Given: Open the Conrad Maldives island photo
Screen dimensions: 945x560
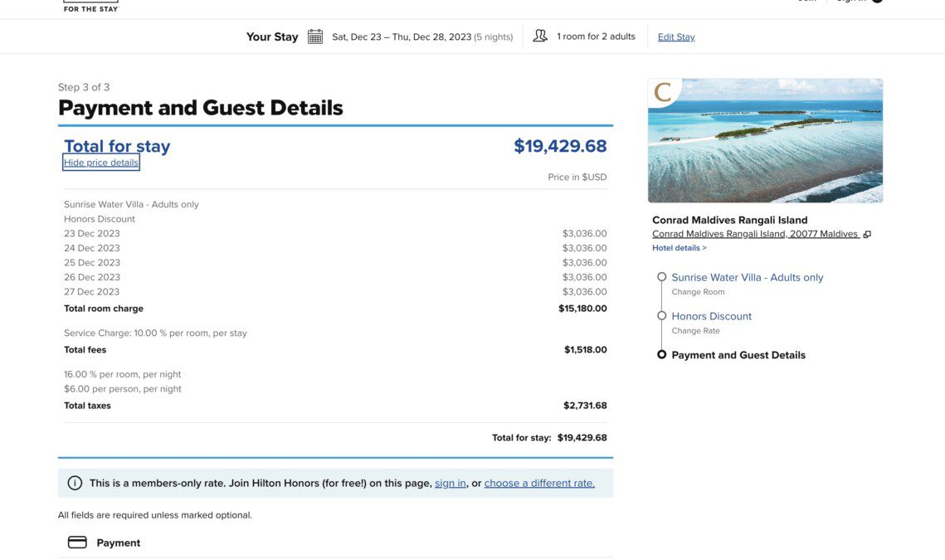Looking at the screenshot, I should click(x=766, y=140).
